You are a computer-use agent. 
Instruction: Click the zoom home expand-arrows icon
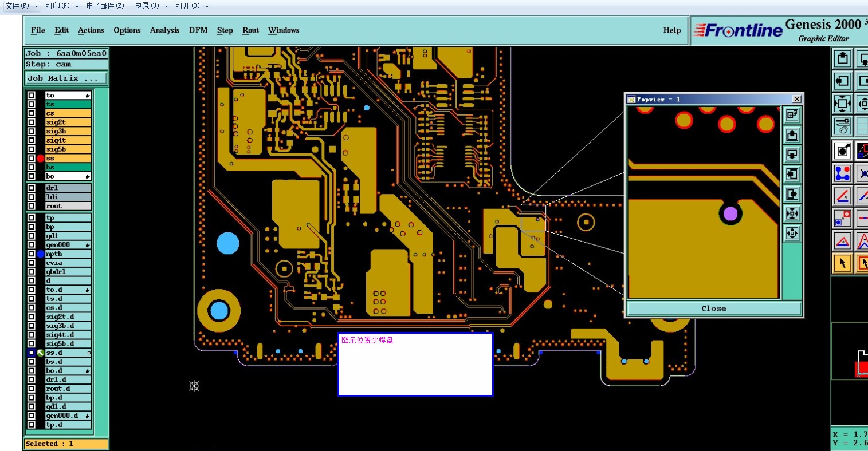point(843,104)
